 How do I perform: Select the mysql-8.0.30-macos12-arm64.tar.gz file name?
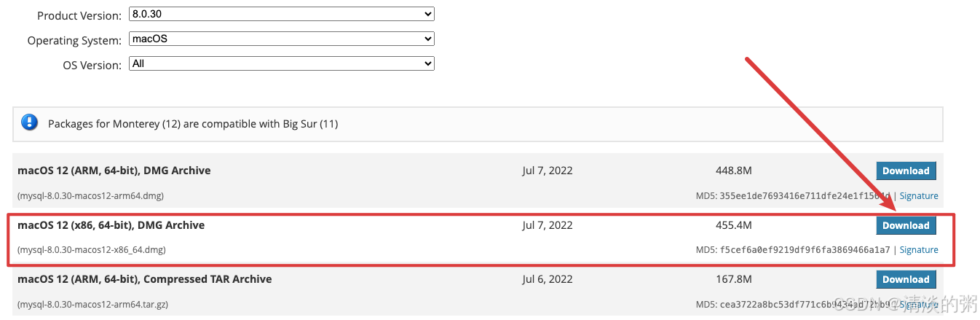[x=92, y=304]
